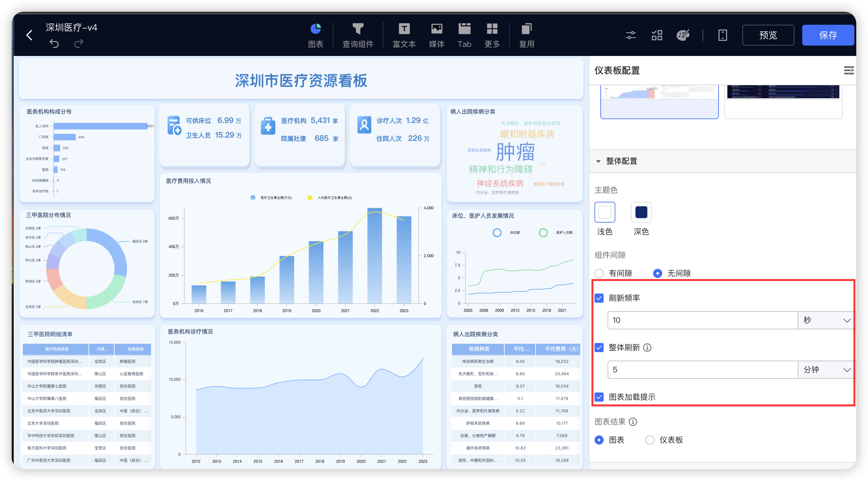
Task: Add a 查询组件 filter component
Action: (358, 35)
